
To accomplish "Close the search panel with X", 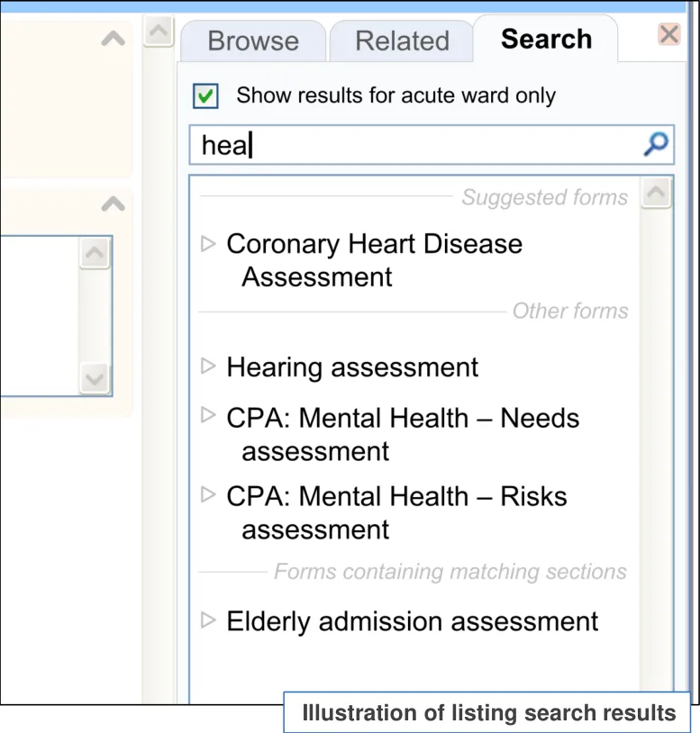I will coord(668,34).
